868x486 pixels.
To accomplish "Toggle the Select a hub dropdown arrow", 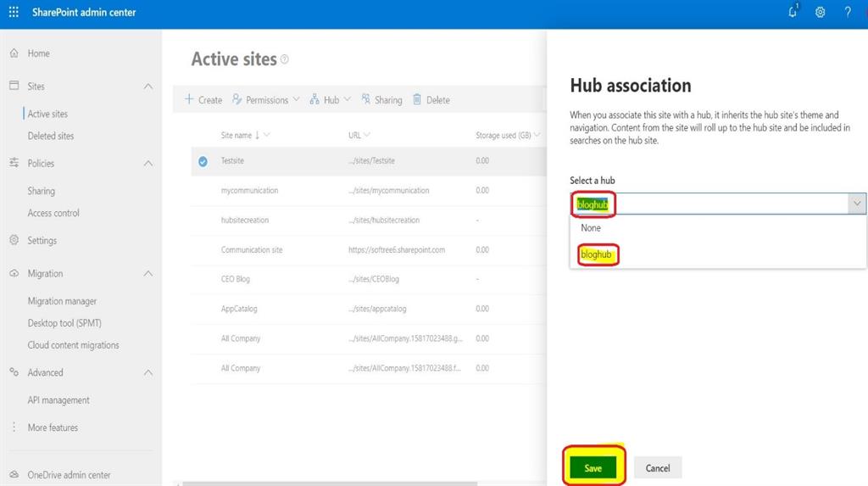I will click(x=856, y=204).
